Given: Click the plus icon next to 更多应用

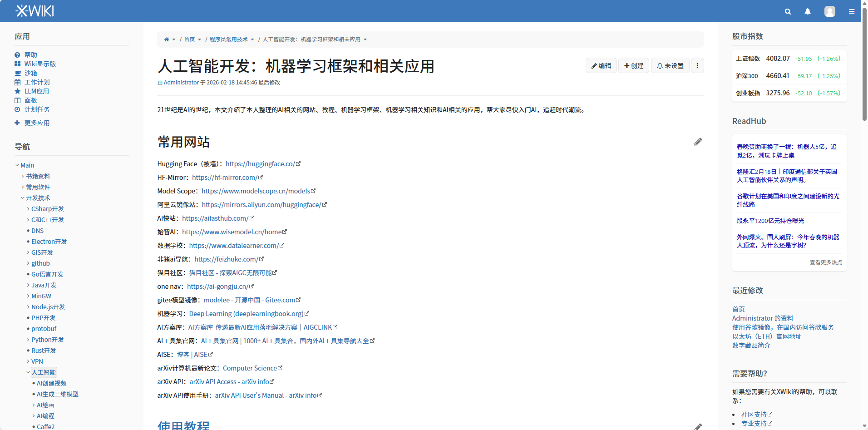Looking at the screenshot, I should [x=17, y=123].
